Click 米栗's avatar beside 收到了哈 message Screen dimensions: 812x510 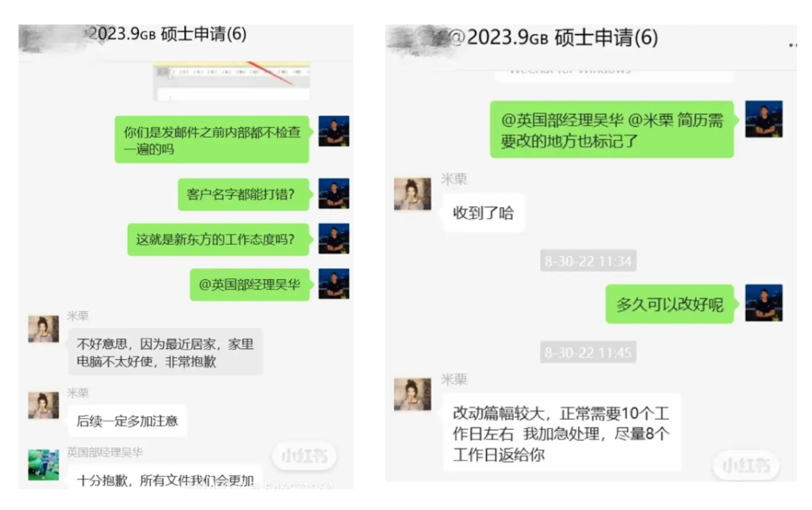click(412, 194)
